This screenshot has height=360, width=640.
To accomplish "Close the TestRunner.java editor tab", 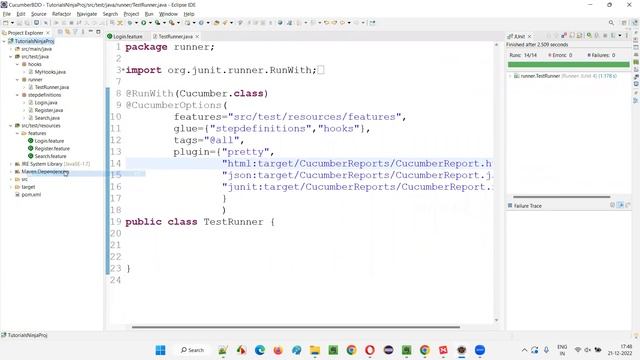I will [x=197, y=36].
